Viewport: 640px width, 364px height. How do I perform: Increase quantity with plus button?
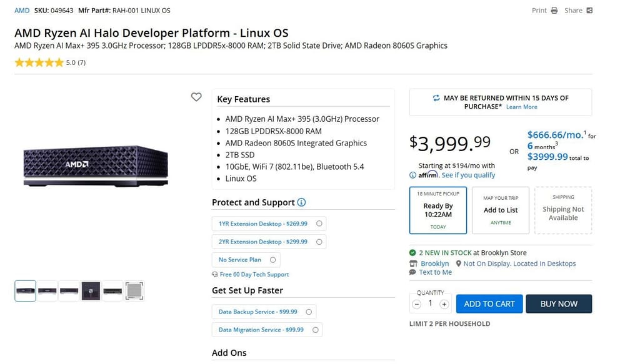(444, 304)
